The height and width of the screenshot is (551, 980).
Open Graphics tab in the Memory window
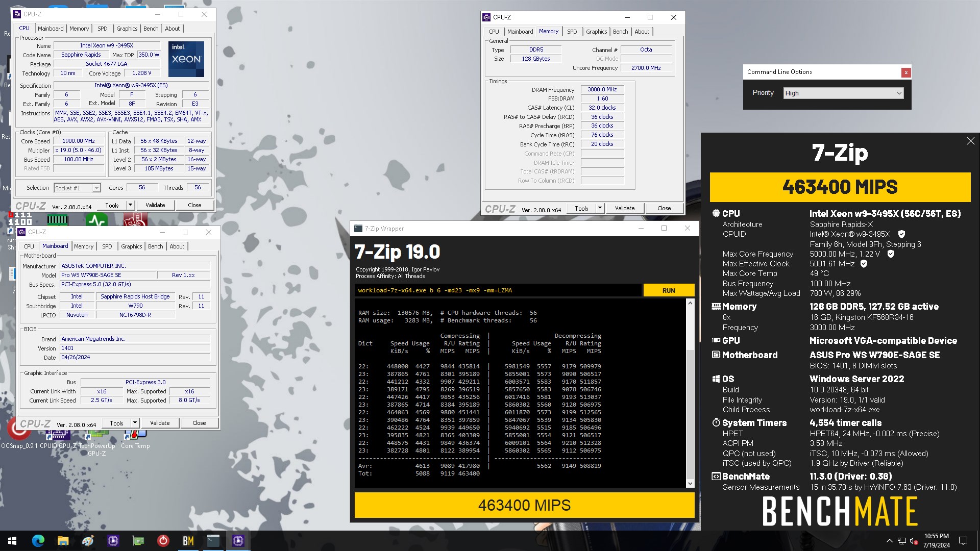pyautogui.click(x=596, y=32)
